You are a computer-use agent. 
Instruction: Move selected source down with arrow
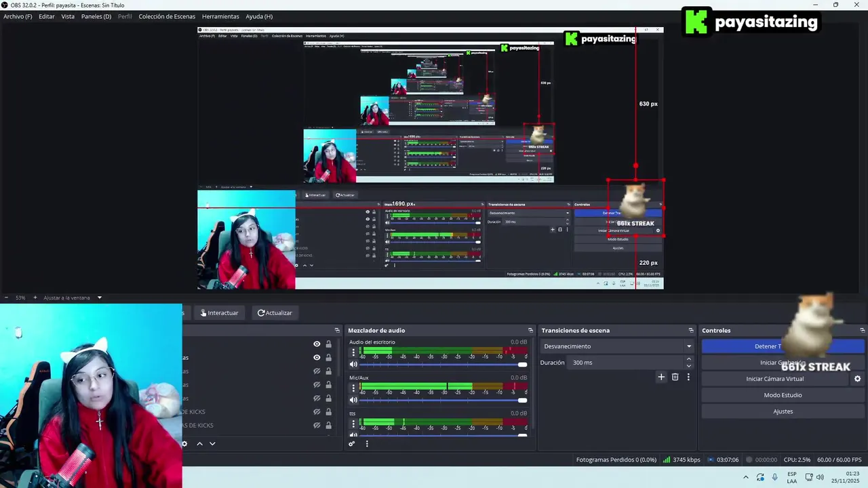(x=212, y=444)
